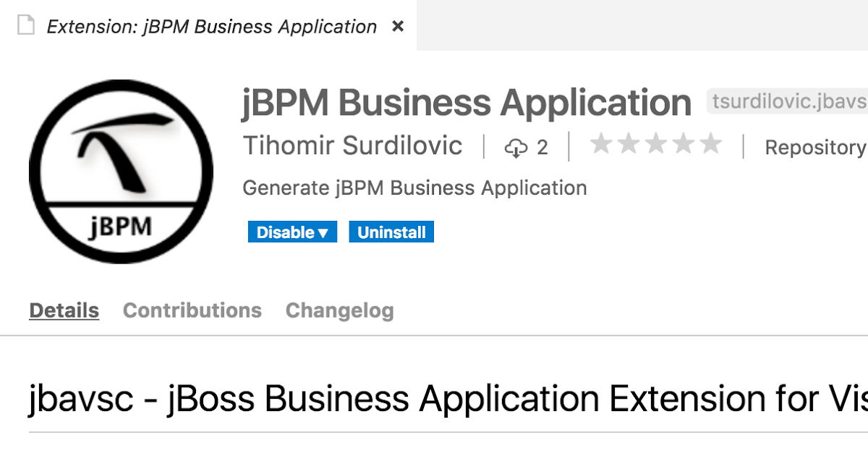Screen dimensions: 868x456
Task: Open the Changelog tab
Action: click(339, 310)
